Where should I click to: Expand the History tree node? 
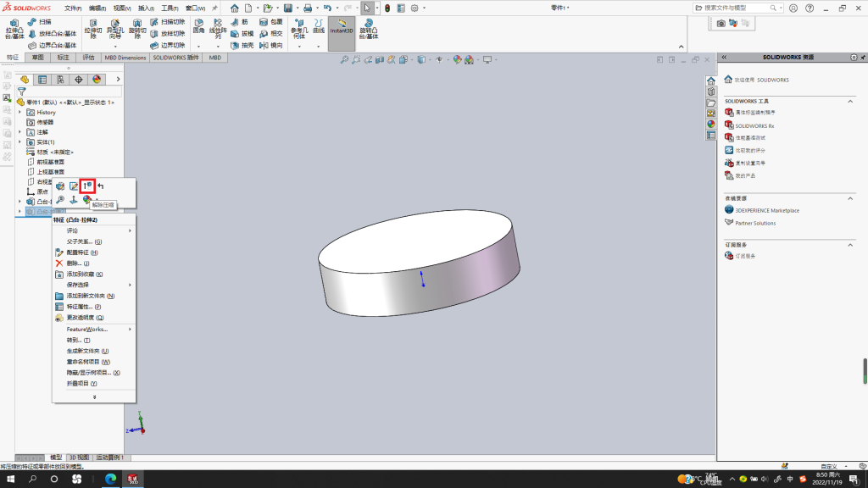point(20,113)
